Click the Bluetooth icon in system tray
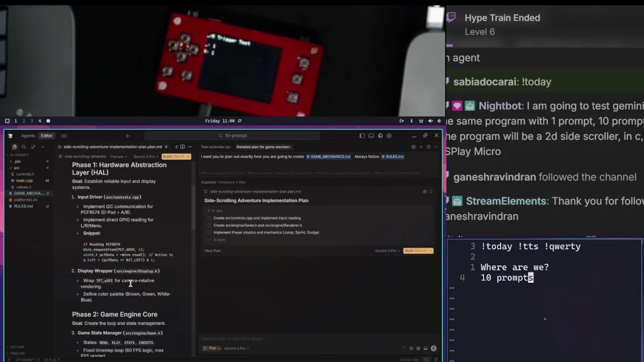Viewport: 644px width, 362px height. [x=411, y=121]
